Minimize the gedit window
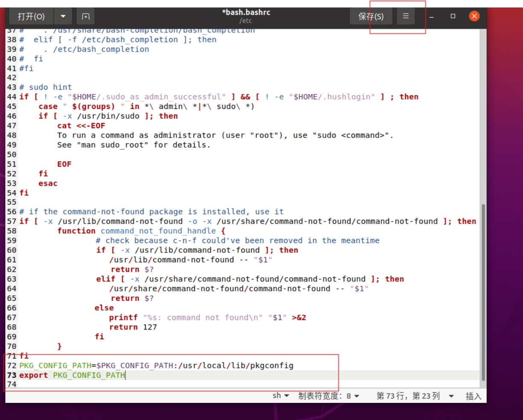 click(432, 17)
